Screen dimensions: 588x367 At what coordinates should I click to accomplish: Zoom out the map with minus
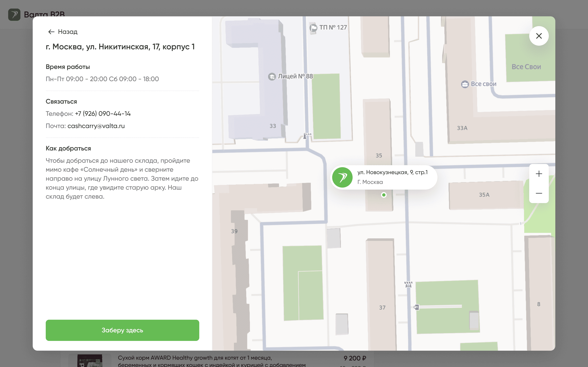click(539, 193)
